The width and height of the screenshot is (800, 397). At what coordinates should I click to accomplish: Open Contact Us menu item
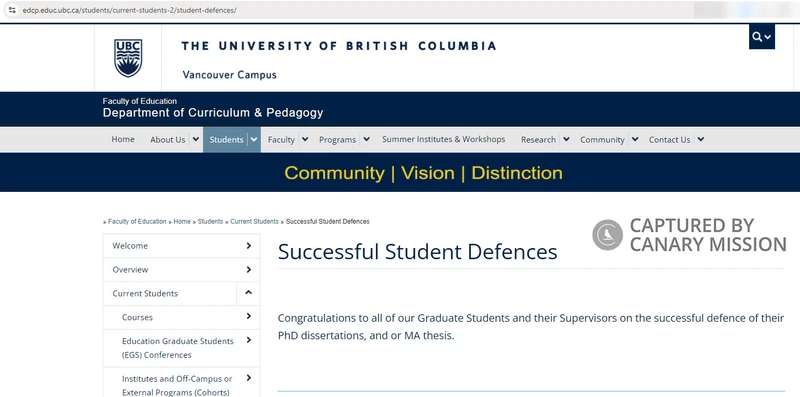(x=669, y=139)
